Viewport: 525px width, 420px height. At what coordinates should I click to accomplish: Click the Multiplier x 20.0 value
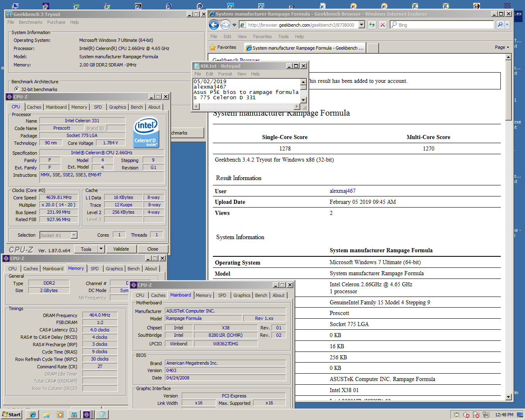coord(59,205)
